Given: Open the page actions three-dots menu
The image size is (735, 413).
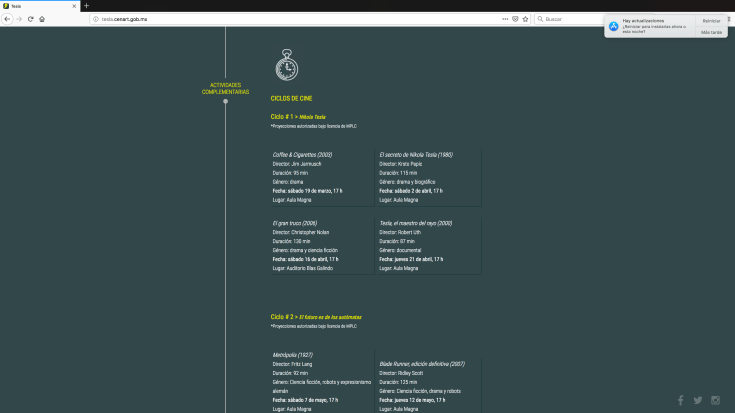Looking at the screenshot, I should (x=505, y=19).
